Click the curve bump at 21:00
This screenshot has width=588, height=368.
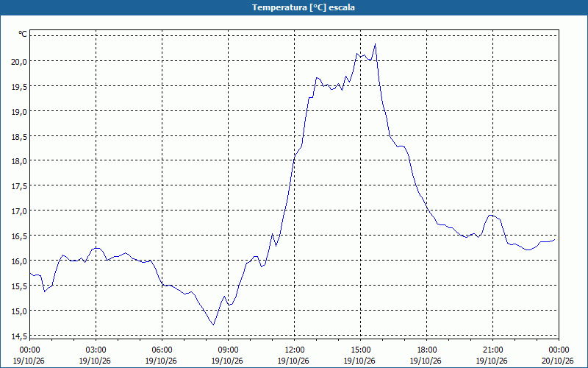tap(491, 216)
